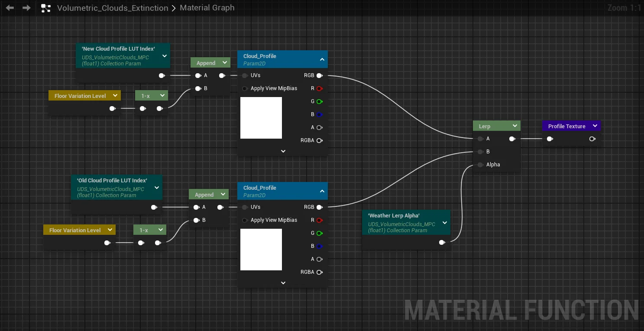Select the Lerp node title
Screen dimensions: 644x331
coord(485,126)
